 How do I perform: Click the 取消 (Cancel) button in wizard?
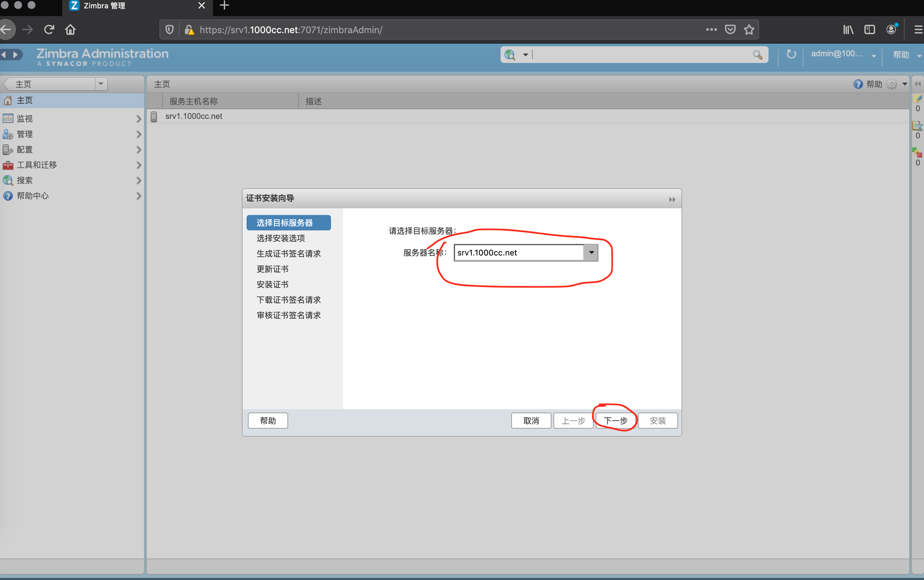531,420
